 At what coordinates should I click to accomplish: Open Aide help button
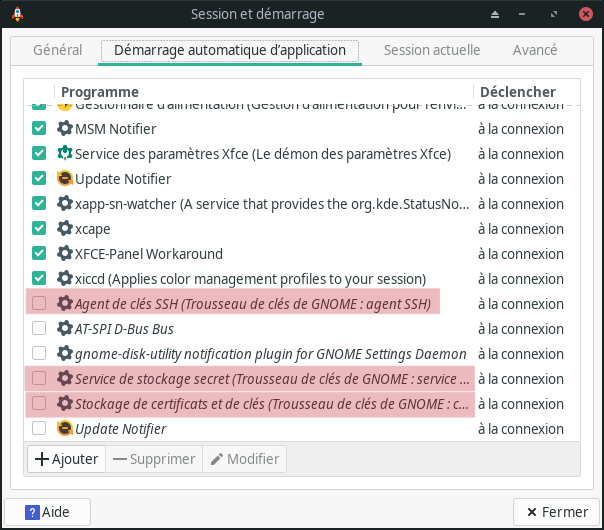pos(47,512)
